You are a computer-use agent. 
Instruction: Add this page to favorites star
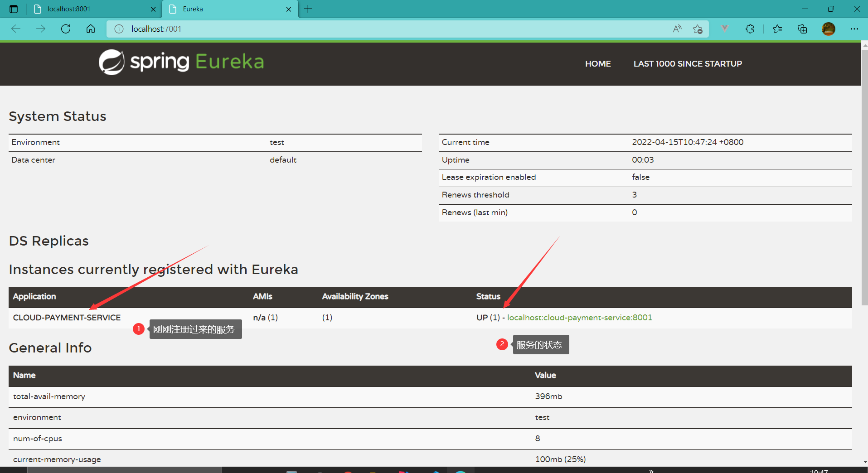(698, 29)
